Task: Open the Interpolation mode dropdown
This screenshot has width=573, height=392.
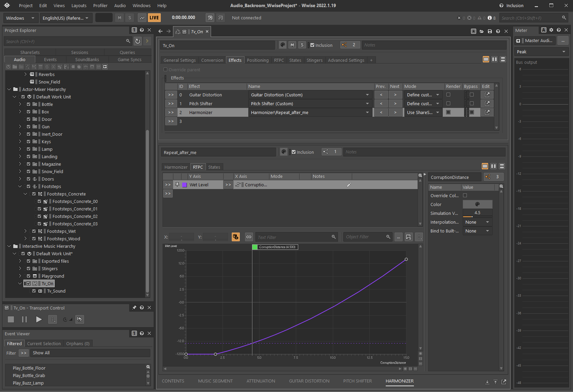Action: (477, 222)
